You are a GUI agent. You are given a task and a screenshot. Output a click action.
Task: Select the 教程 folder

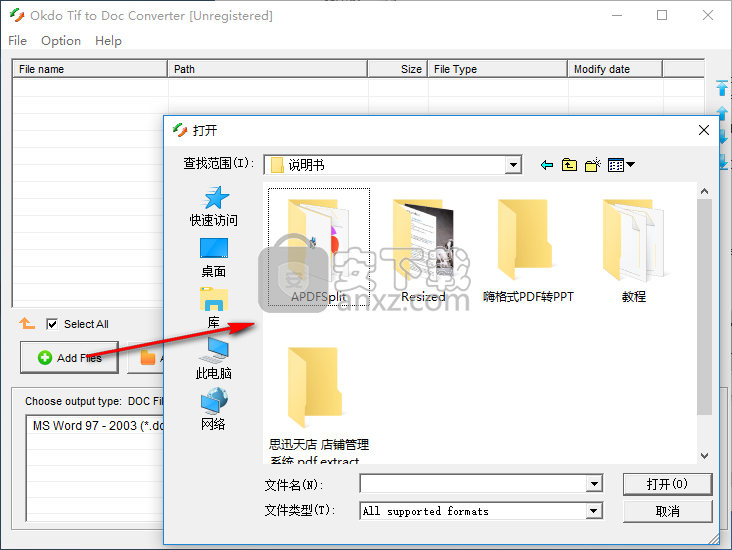(633, 251)
